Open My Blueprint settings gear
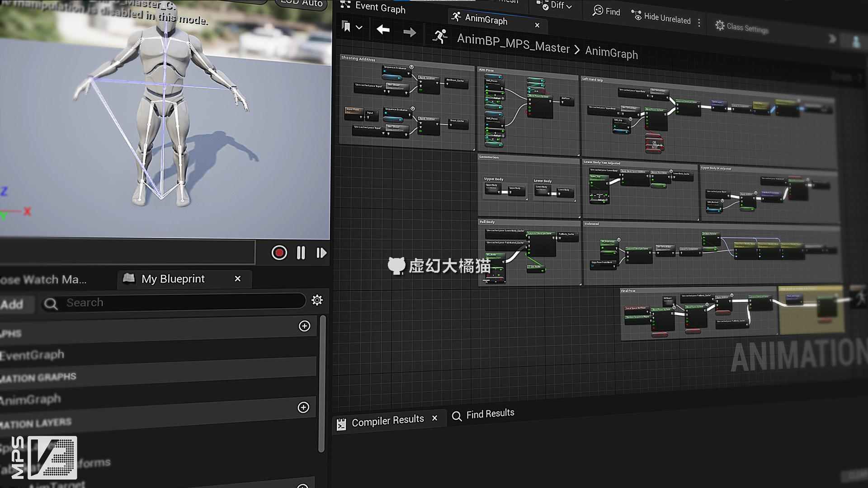This screenshot has height=488, width=868. tap(317, 300)
